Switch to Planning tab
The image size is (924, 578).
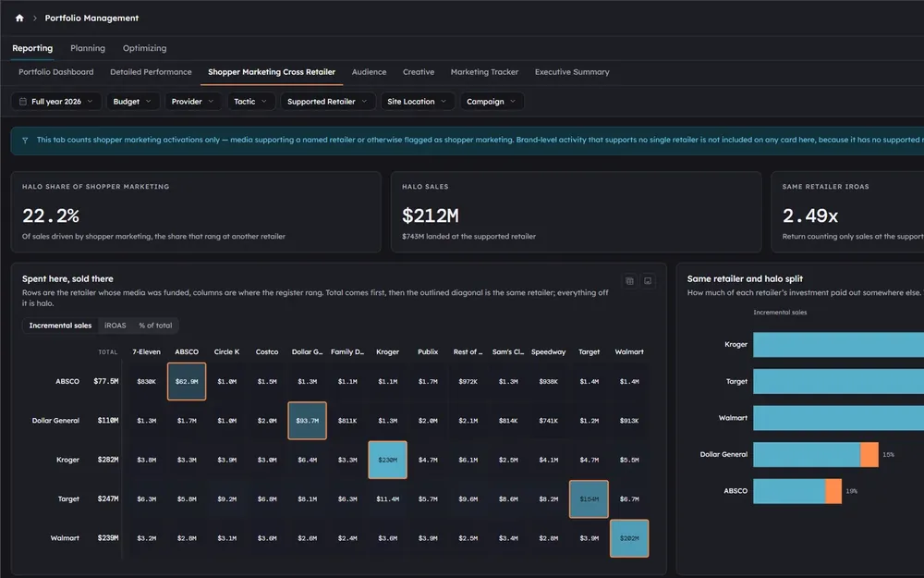pos(88,48)
